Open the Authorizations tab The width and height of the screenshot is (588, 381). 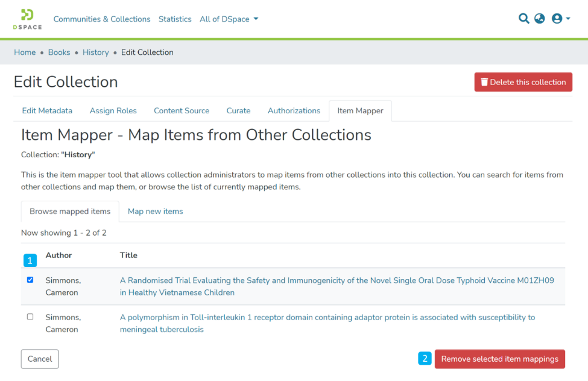pos(294,111)
